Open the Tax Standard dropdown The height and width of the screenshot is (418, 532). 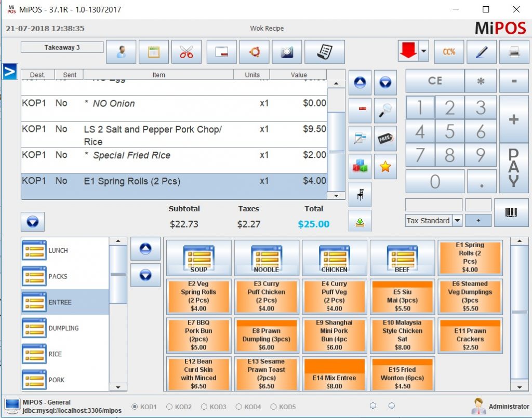[457, 220]
